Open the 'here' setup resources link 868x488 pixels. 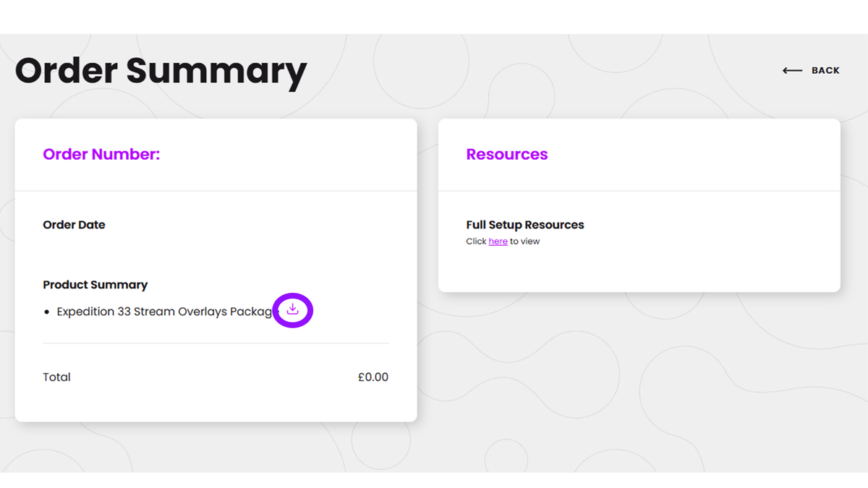click(498, 241)
